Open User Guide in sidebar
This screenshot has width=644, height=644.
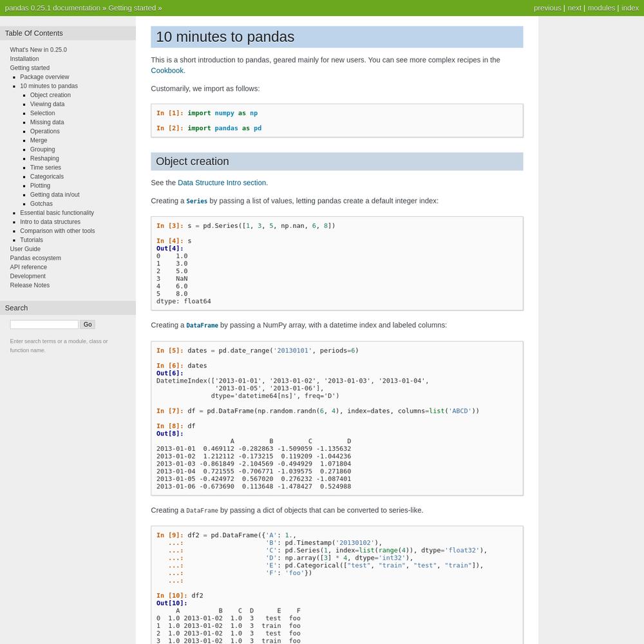25,249
